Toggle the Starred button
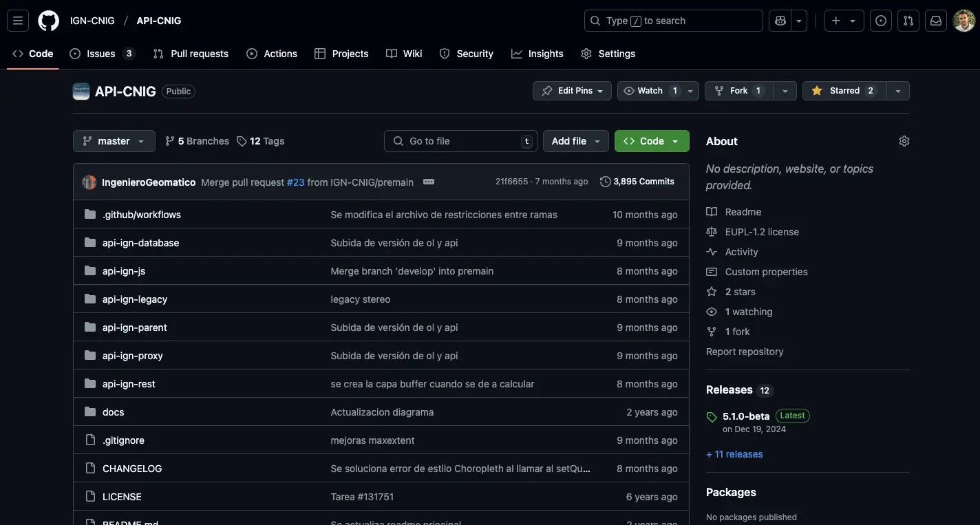 pos(844,91)
